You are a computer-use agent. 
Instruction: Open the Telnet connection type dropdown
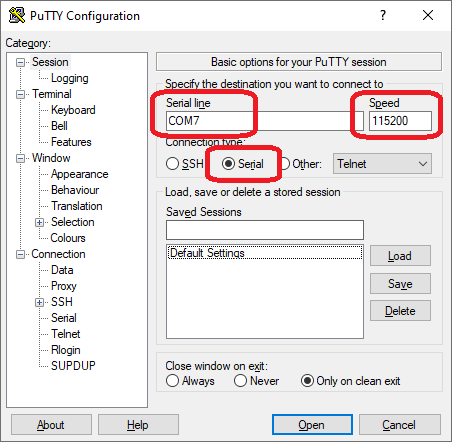coord(382,164)
